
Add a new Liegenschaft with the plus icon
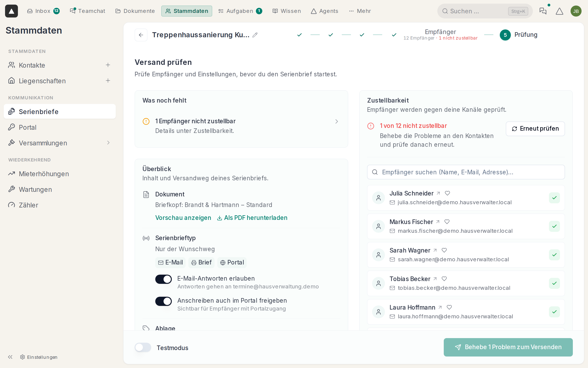coord(108,80)
